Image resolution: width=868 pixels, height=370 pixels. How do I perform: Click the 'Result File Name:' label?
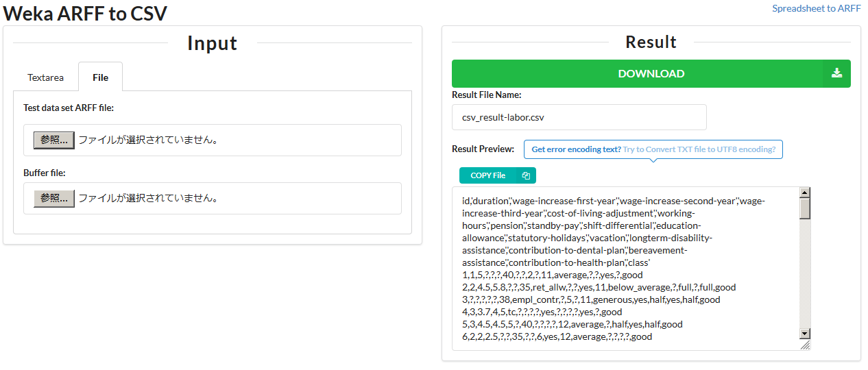(487, 95)
